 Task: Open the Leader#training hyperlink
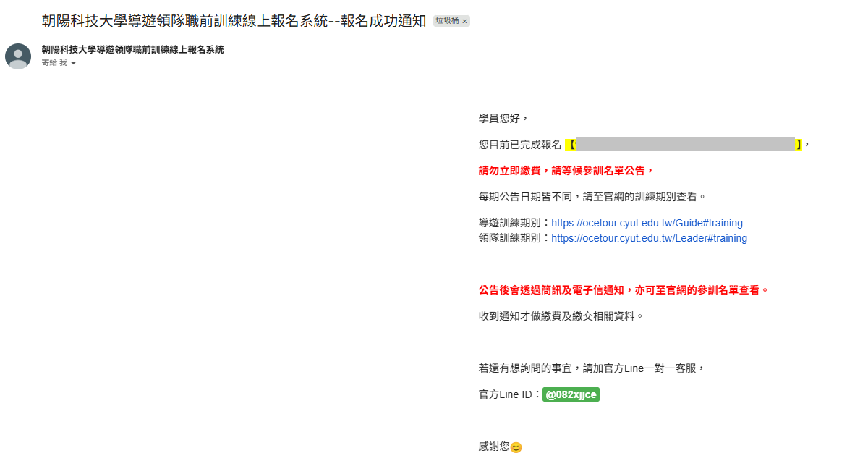pyautogui.click(x=649, y=238)
